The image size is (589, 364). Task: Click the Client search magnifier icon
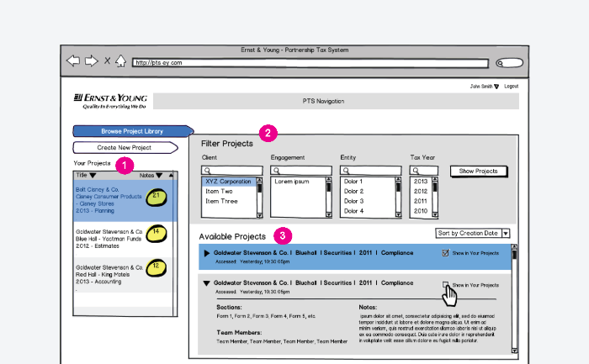click(207, 171)
